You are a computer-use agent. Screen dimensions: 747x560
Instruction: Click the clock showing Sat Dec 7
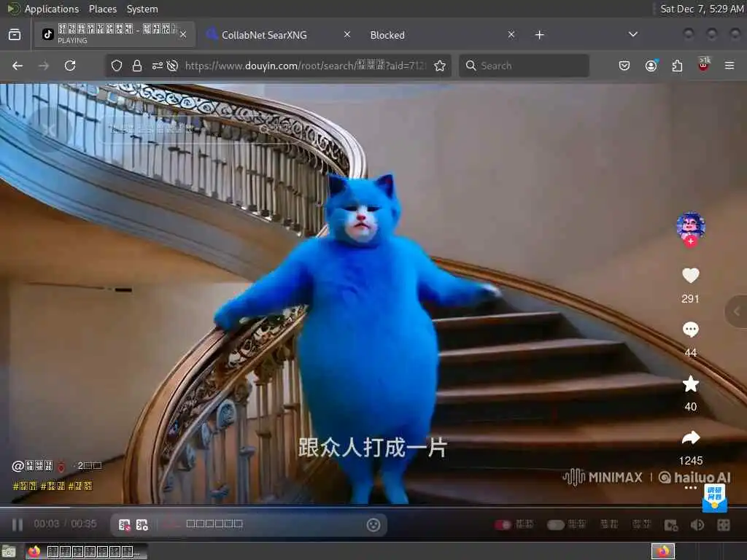pyautogui.click(x=702, y=9)
